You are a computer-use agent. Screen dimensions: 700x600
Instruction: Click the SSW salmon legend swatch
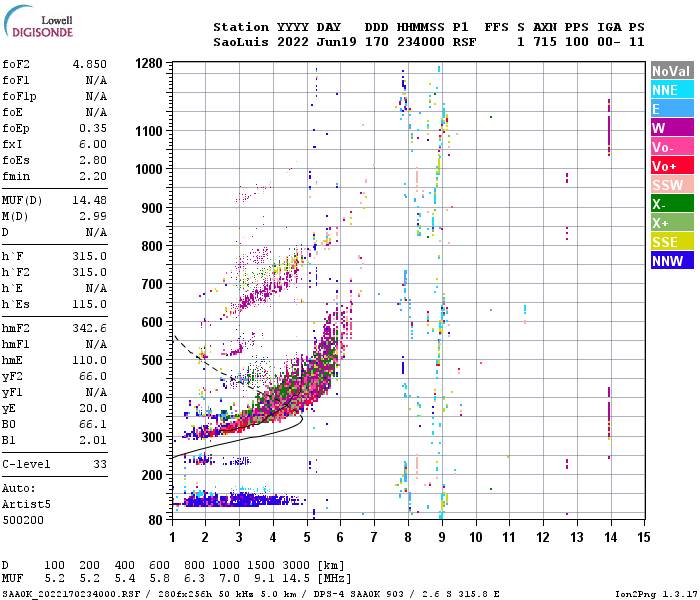[672, 185]
